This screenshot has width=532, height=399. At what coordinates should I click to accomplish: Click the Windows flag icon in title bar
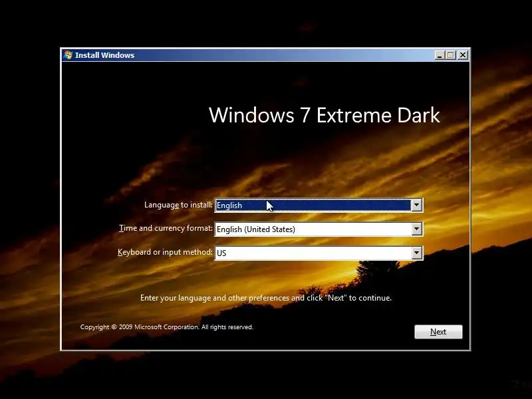click(68, 55)
